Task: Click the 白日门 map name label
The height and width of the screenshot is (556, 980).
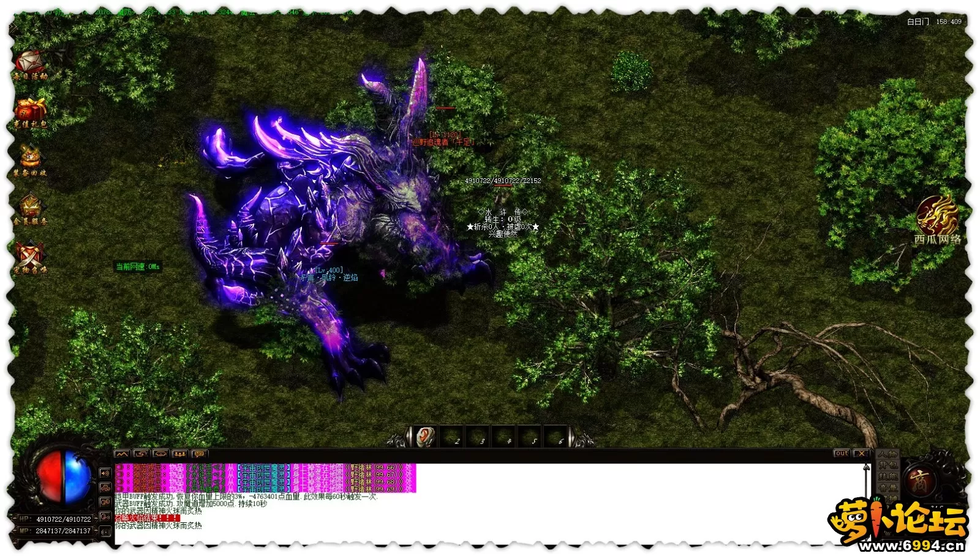Action: coord(918,21)
